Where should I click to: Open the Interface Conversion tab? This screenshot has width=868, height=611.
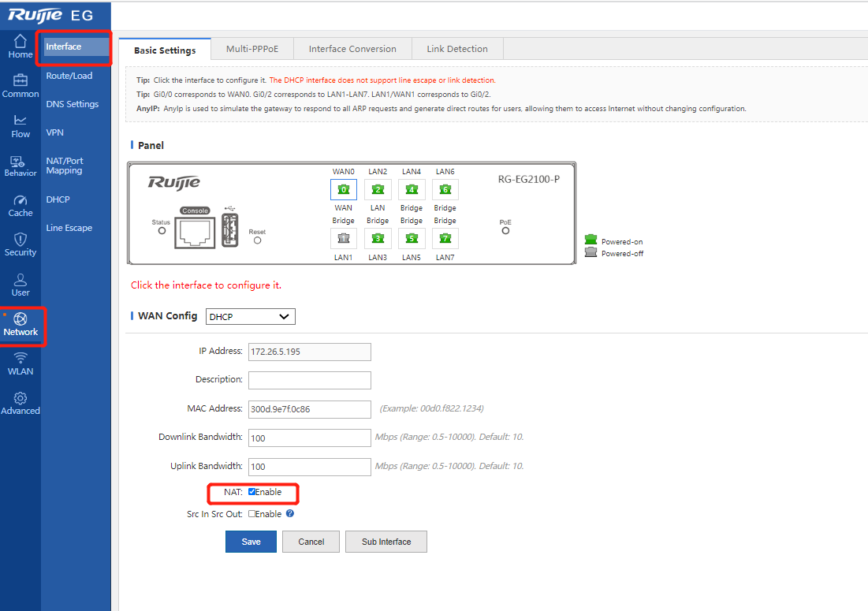(x=352, y=49)
